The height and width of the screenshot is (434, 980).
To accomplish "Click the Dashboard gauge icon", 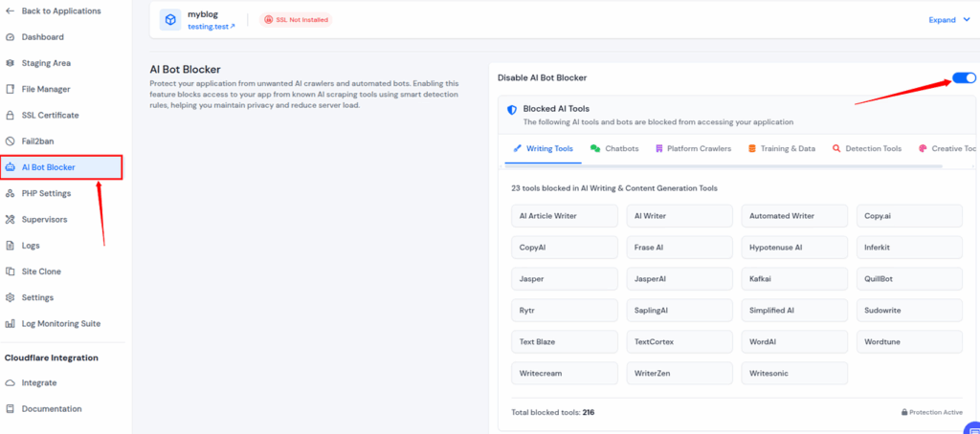I will pos(10,37).
